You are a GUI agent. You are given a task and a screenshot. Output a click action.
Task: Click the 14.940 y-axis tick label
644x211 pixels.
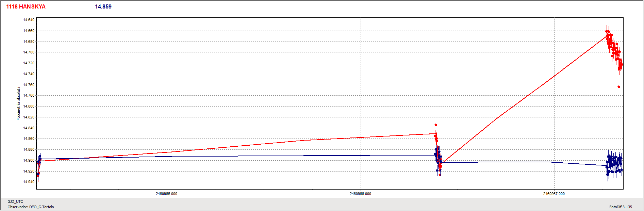pyautogui.click(x=29, y=182)
